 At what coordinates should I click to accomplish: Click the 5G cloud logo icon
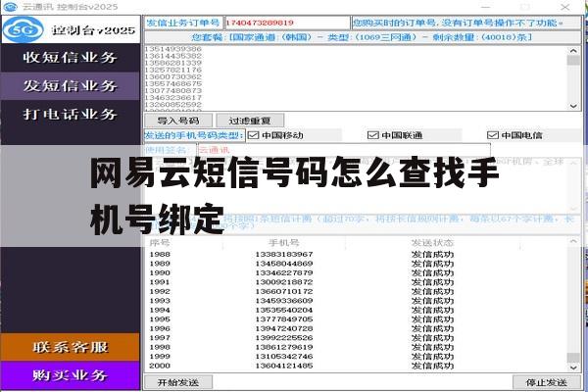23,30
